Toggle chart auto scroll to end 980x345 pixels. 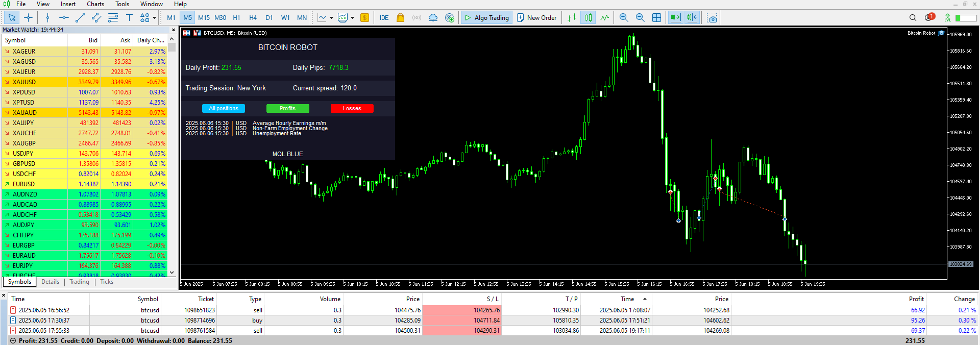pos(676,18)
